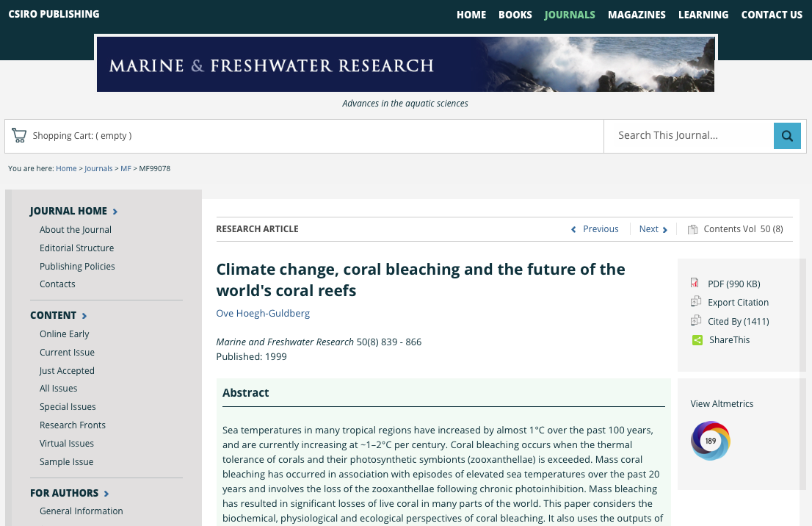
Task: Expand the Content section chevron
Action: click(84, 316)
